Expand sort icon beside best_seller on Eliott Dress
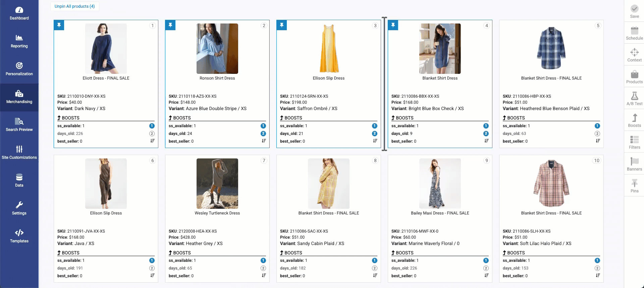The height and width of the screenshot is (288, 644). point(152,141)
